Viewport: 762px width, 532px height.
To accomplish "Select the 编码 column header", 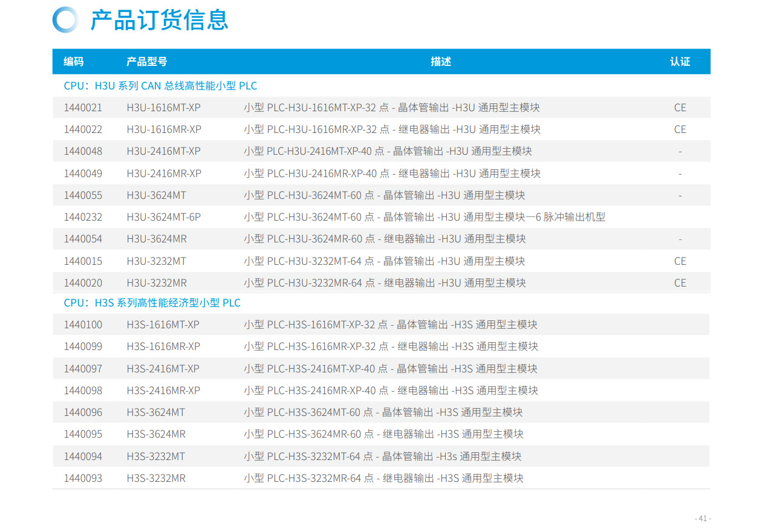I will (74, 62).
